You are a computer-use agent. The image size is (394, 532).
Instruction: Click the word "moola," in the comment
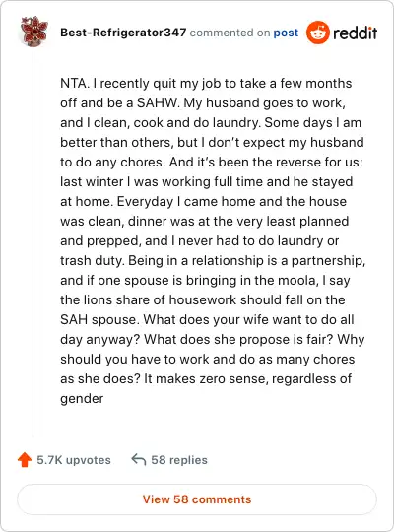coord(297,281)
